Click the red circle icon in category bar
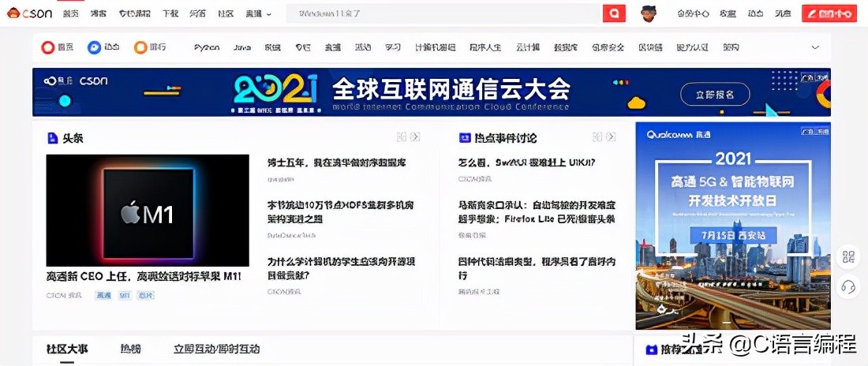Screen dimensions: 868x366 (x=48, y=47)
